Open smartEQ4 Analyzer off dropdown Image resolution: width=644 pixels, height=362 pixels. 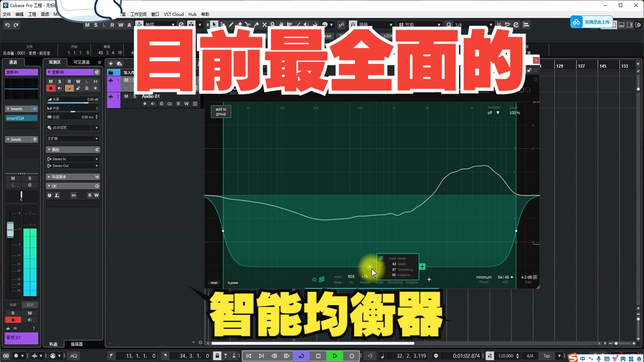(493, 113)
